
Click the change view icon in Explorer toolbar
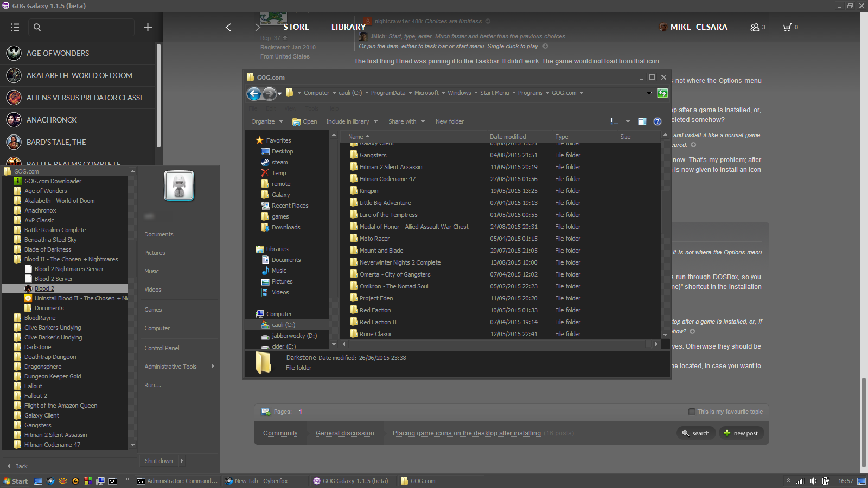(x=614, y=121)
